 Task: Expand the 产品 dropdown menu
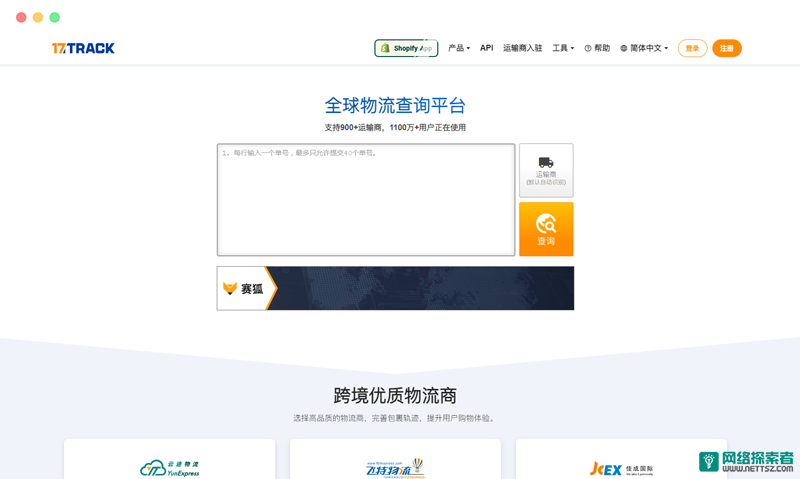[x=459, y=48]
